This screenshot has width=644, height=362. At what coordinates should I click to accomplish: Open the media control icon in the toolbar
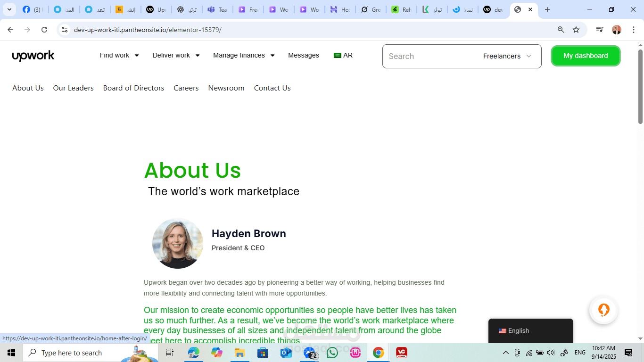600,30
